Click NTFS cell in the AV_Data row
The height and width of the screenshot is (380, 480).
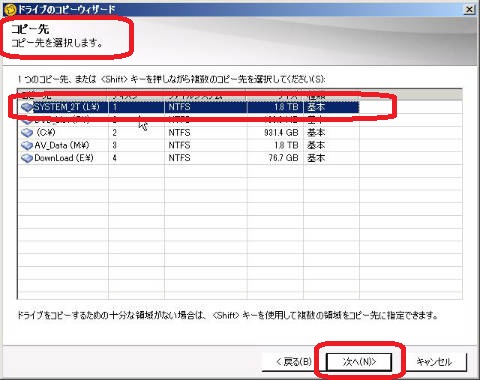coord(179,145)
